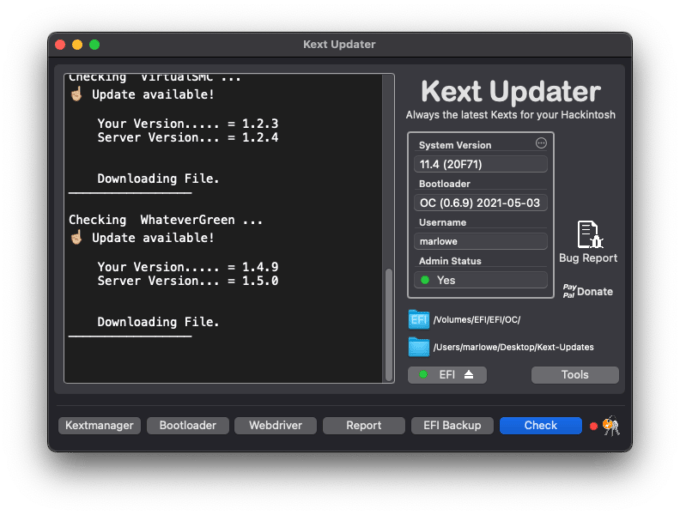Minimize window with yellow button
Viewport: 680px width, 515px height.
[x=77, y=45]
